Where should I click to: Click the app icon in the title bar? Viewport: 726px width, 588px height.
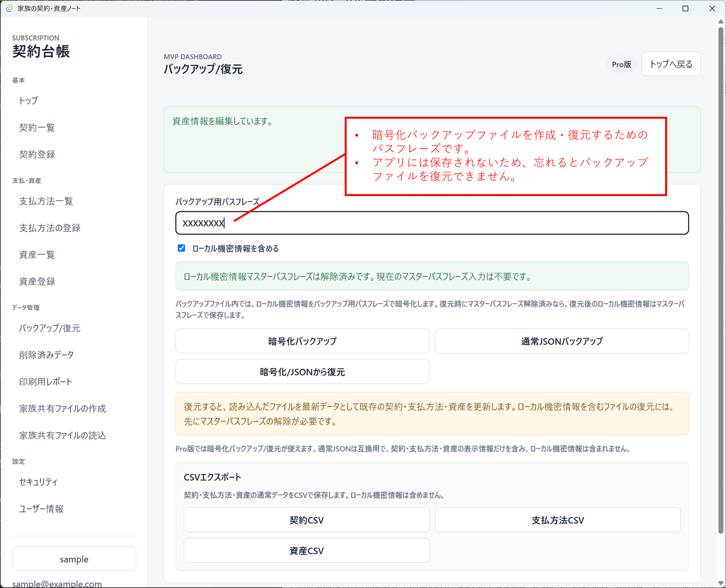pos(9,8)
